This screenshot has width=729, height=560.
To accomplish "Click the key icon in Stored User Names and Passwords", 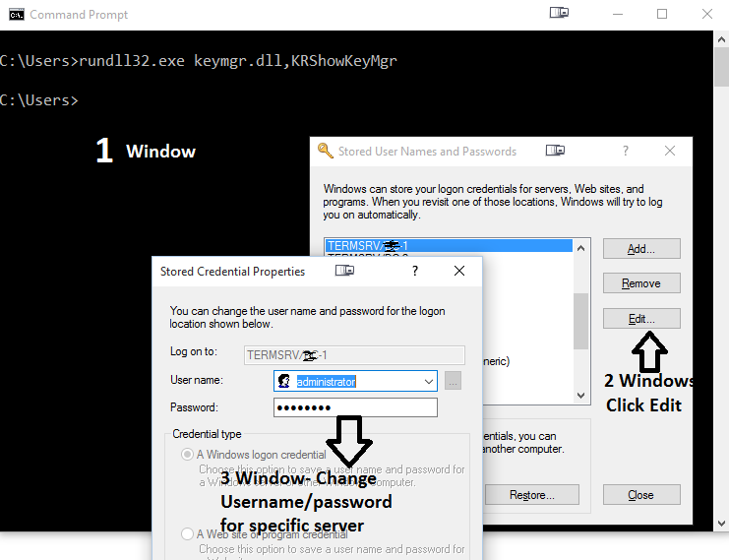I will tap(325, 151).
